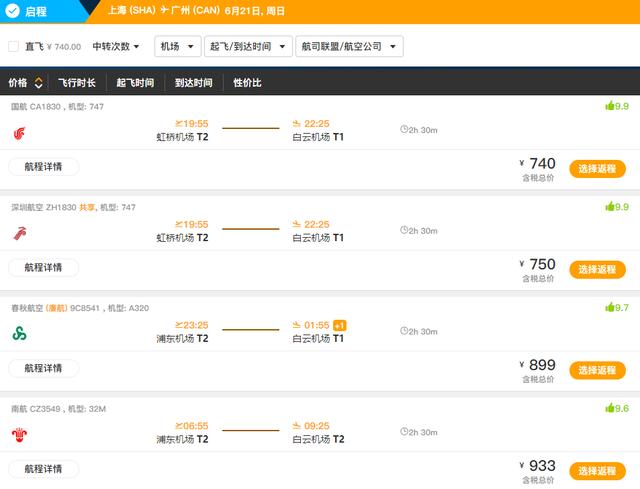Click the Air China airline logo
The image size is (640, 489).
point(19,133)
